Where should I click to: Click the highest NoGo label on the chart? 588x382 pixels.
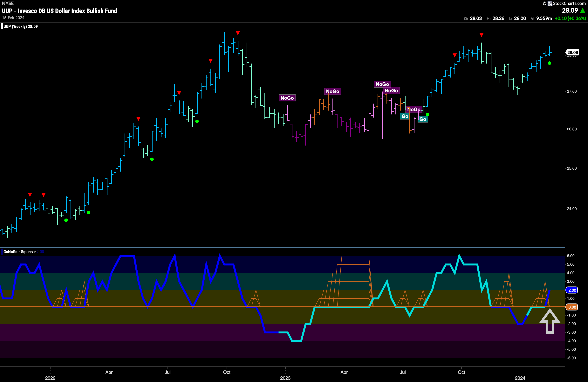[382, 84]
